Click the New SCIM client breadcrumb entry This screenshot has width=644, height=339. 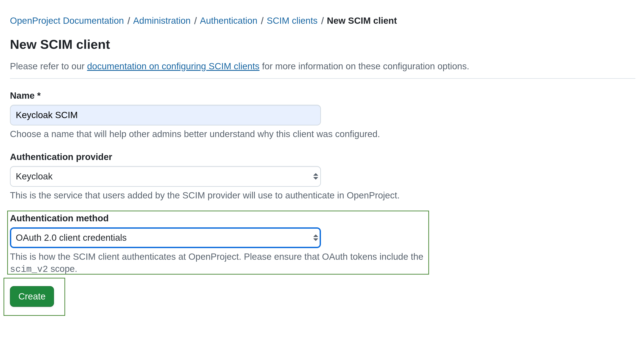[x=362, y=21]
